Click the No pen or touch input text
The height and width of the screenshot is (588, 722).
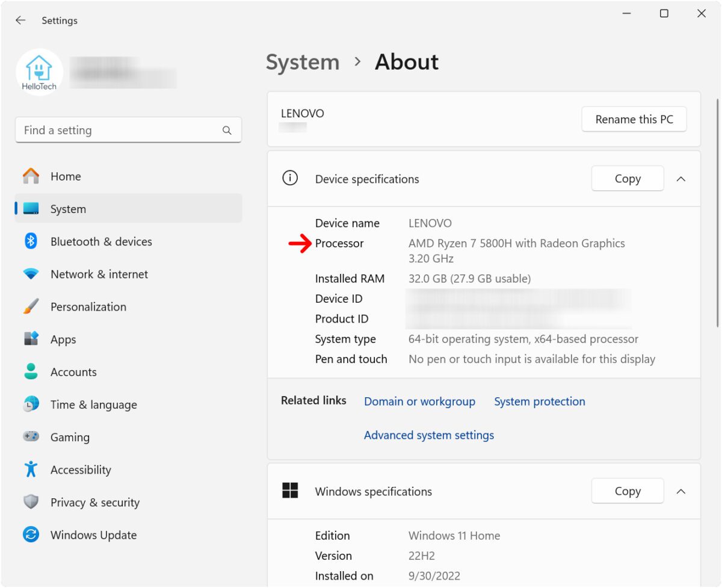pyautogui.click(x=532, y=359)
